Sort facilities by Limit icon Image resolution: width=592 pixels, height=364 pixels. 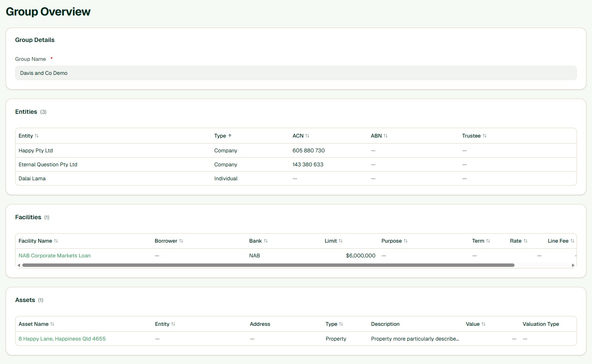click(341, 241)
